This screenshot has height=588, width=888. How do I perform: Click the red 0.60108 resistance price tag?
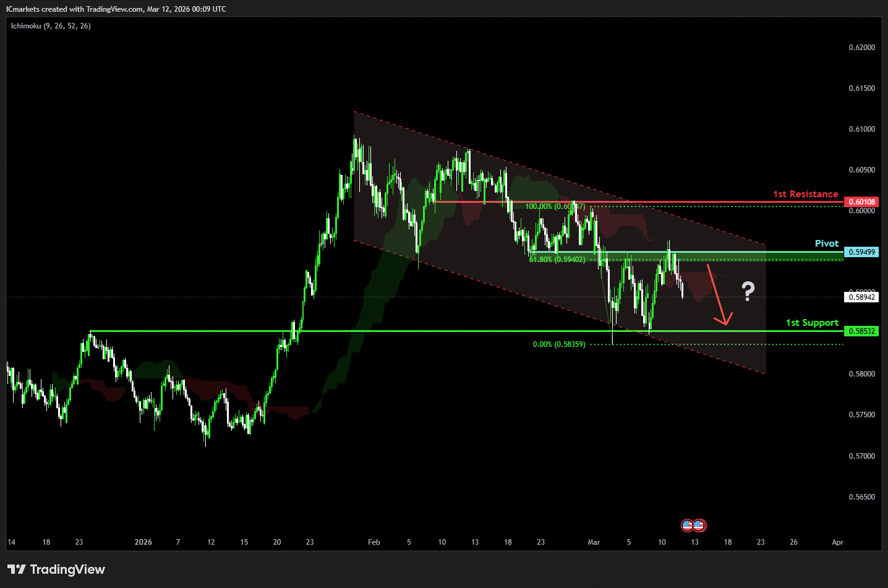[x=861, y=202]
